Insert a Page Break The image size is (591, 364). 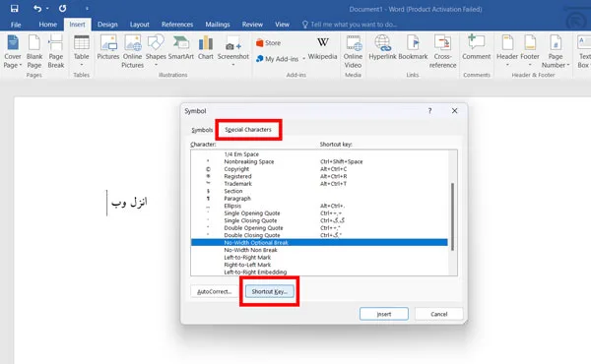[56, 51]
